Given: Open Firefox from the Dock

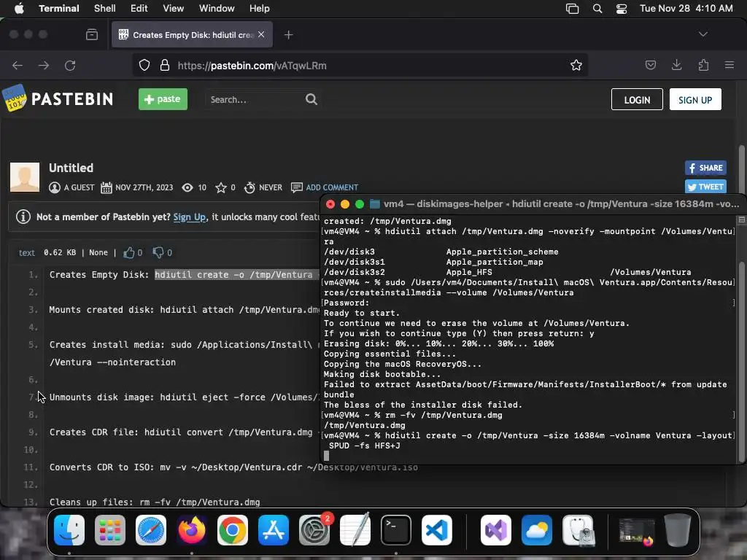Looking at the screenshot, I should 192,530.
